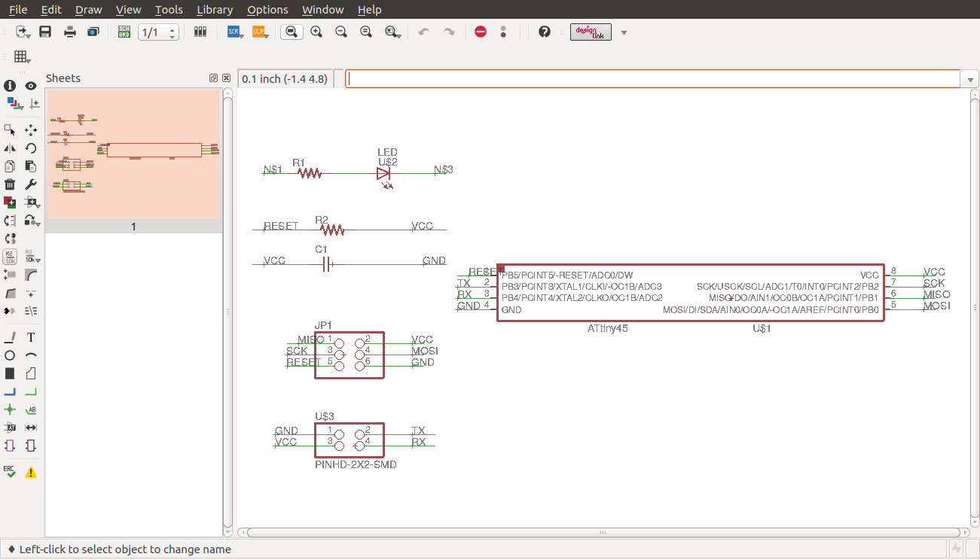
Task: Toggle the zoom-to-fit button
Action: click(x=292, y=32)
